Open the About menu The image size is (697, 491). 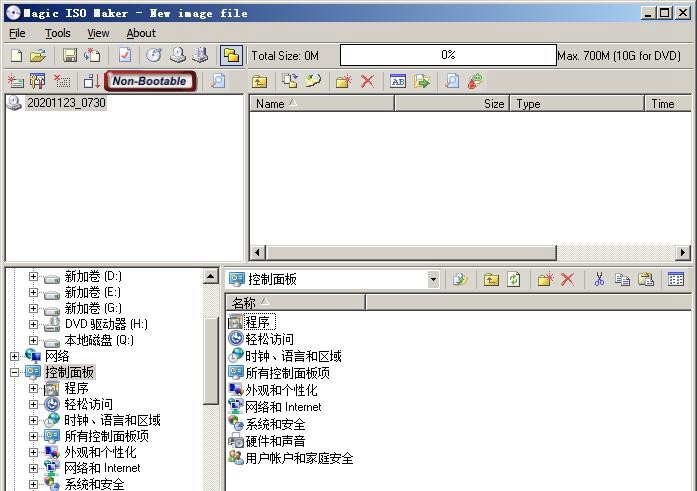[141, 33]
